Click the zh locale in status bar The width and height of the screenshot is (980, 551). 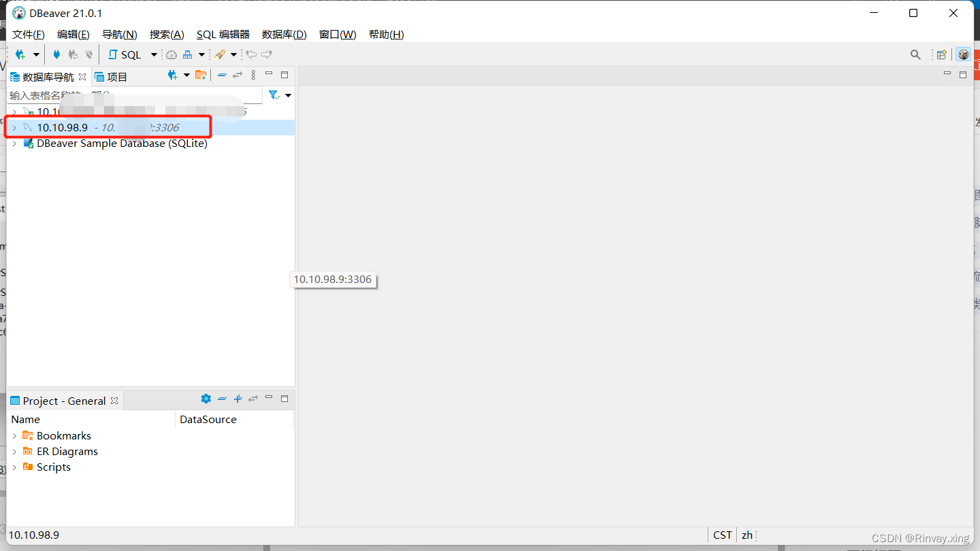(x=747, y=535)
